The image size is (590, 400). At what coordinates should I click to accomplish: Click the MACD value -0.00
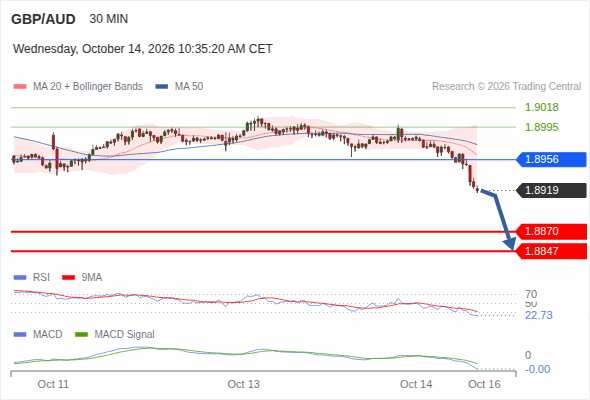tap(538, 370)
